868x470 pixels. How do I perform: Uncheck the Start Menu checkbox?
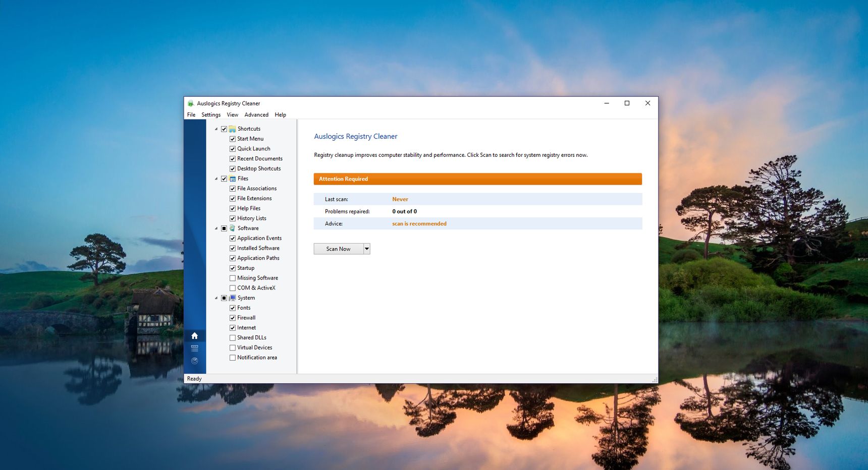pyautogui.click(x=233, y=139)
